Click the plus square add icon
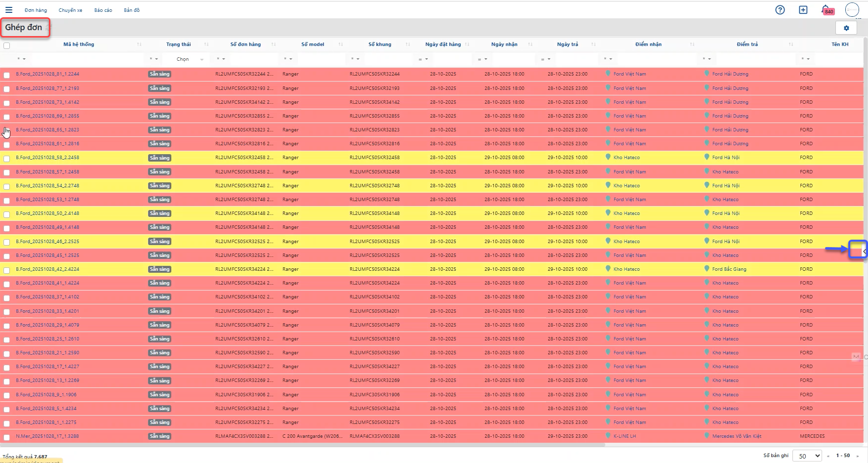 (803, 10)
